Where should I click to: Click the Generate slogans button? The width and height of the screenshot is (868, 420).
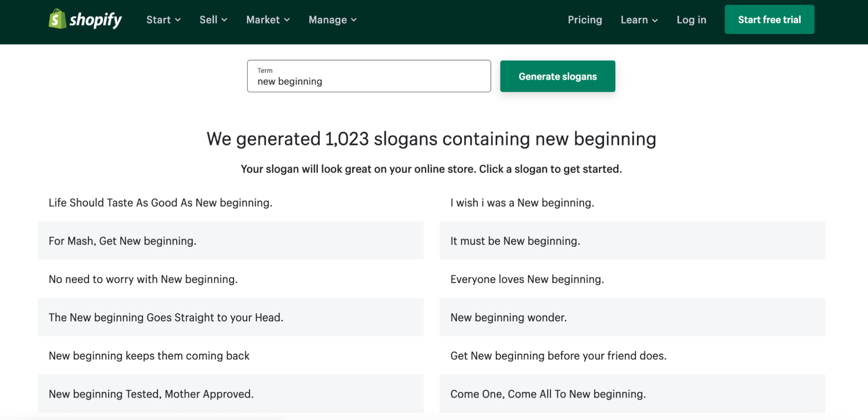[x=558, y=76]
